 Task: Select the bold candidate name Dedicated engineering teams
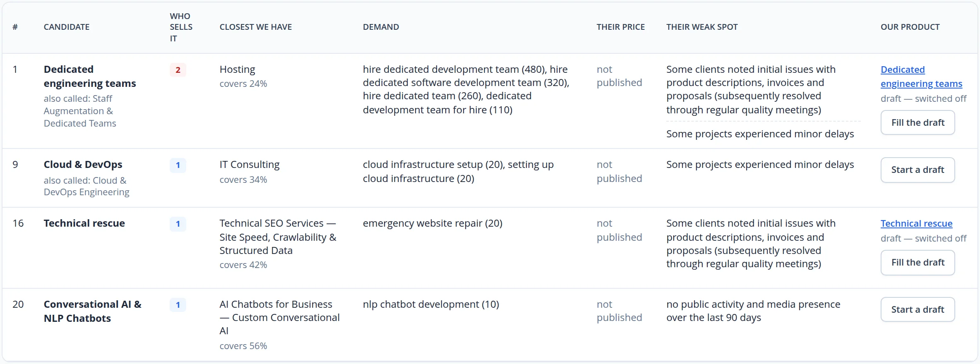click(x=90, y=76)
